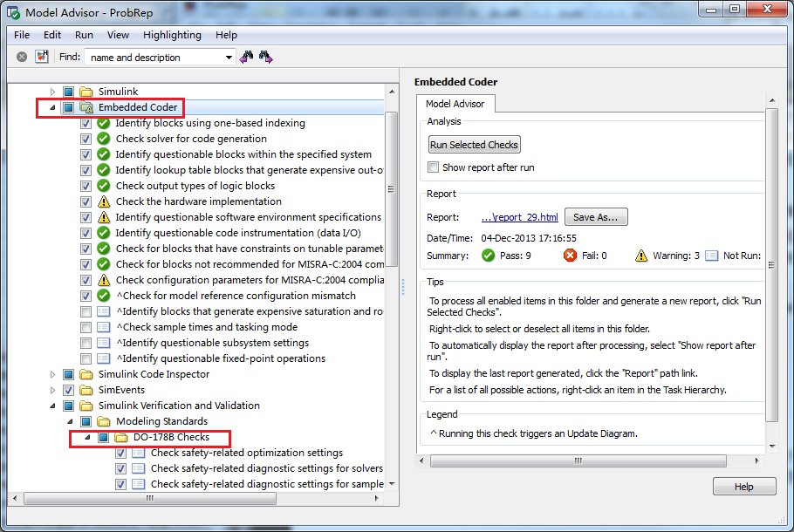The image size is (794, 532).
Task: Click the Help button at bottom right
Action: [x=744, y=487]
